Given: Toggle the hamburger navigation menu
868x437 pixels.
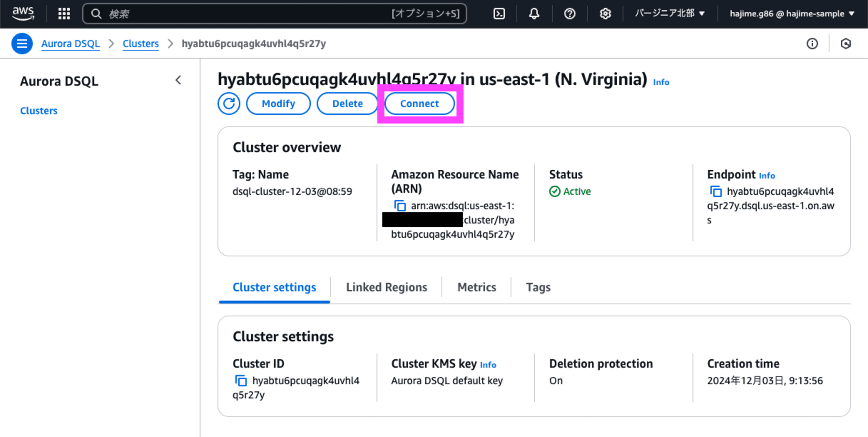Looking at the screenshot, I should click(22, 43).
